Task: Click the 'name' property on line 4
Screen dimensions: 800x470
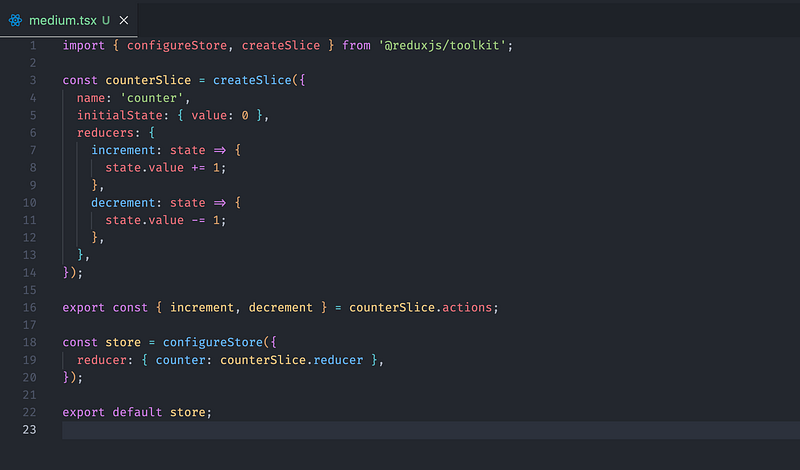Action: (x=91, y=97)
